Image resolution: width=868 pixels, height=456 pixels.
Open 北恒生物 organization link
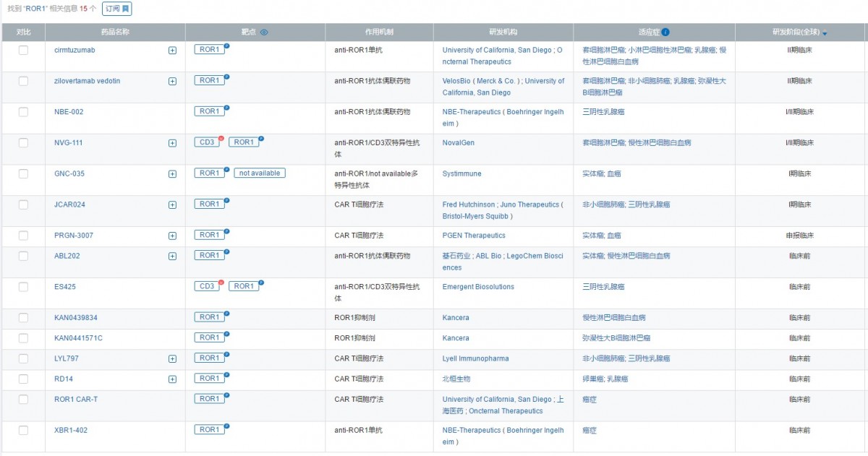[456, 379]
